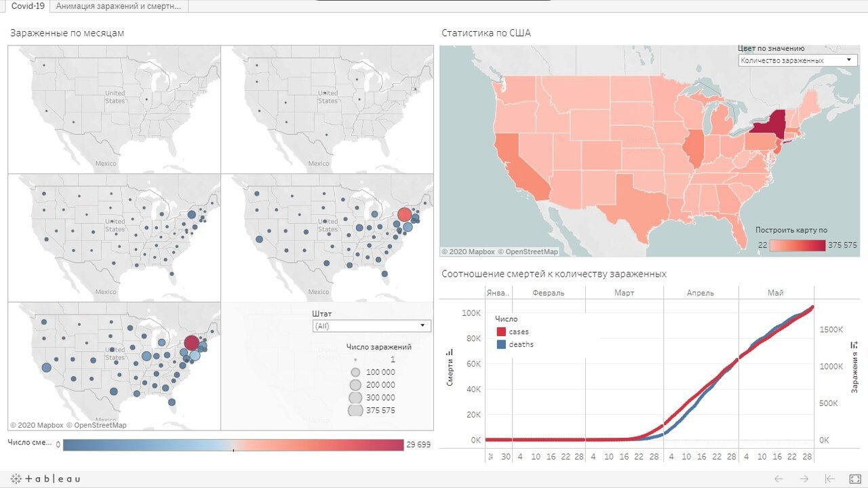Toggle the blue deaths legend item
The width and height of the screenshot is (868, 488).
[502, 344]
